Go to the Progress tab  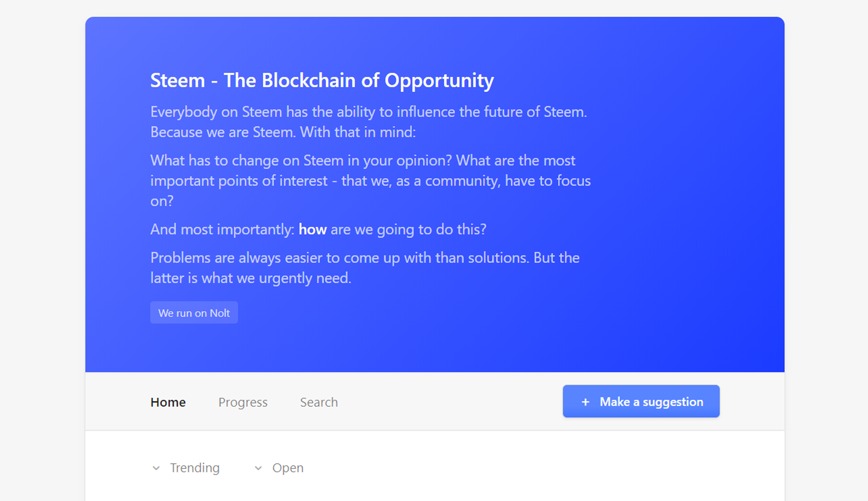[243, 402]
